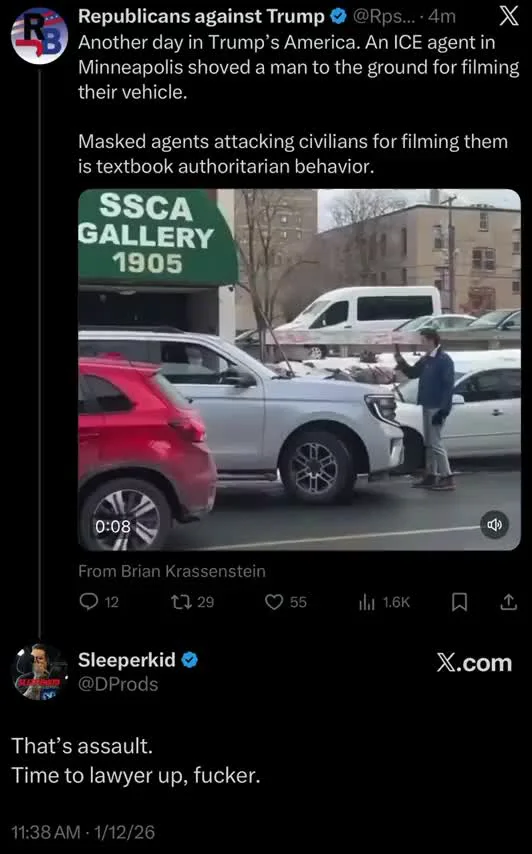Screen dimensions: 532x854
Task: Click the share upload icon
Action: click(x=508, y=602)
